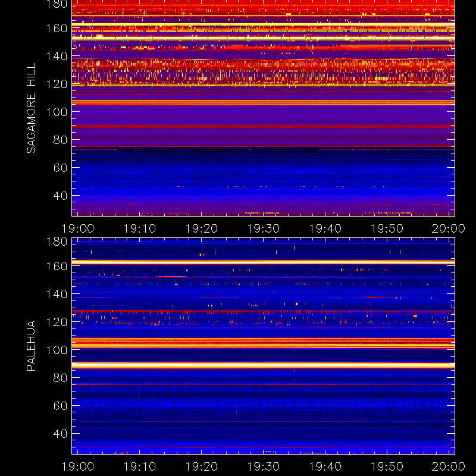The image size is (476, 476).
Task: Select the 40 tick label on Sagamore Hill plot
Action: pos(60,196)
